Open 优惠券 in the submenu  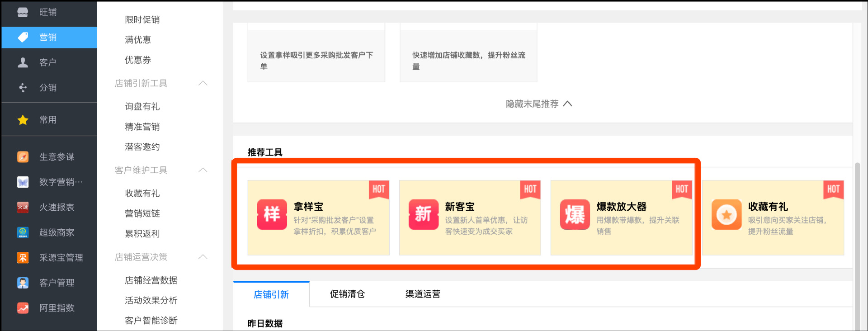[x=138, y=60]
